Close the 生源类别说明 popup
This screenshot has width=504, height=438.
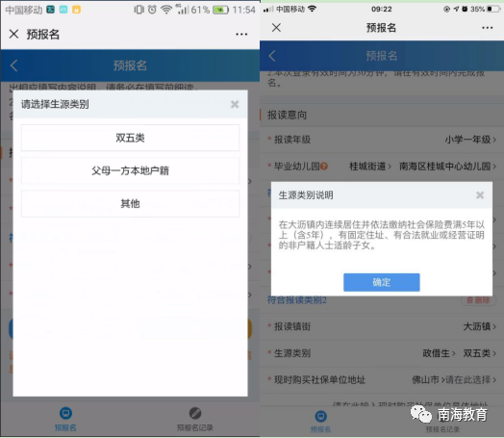[x=480, y=194]
